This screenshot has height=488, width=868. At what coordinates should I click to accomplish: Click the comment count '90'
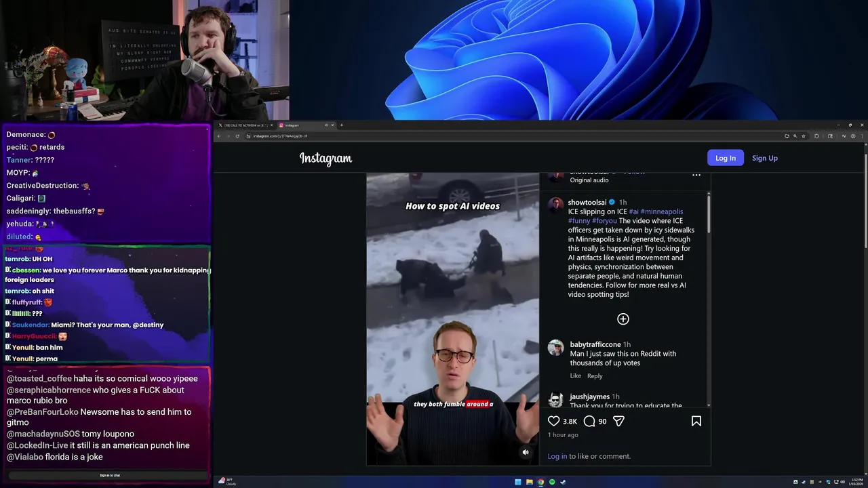pos(602,422)
